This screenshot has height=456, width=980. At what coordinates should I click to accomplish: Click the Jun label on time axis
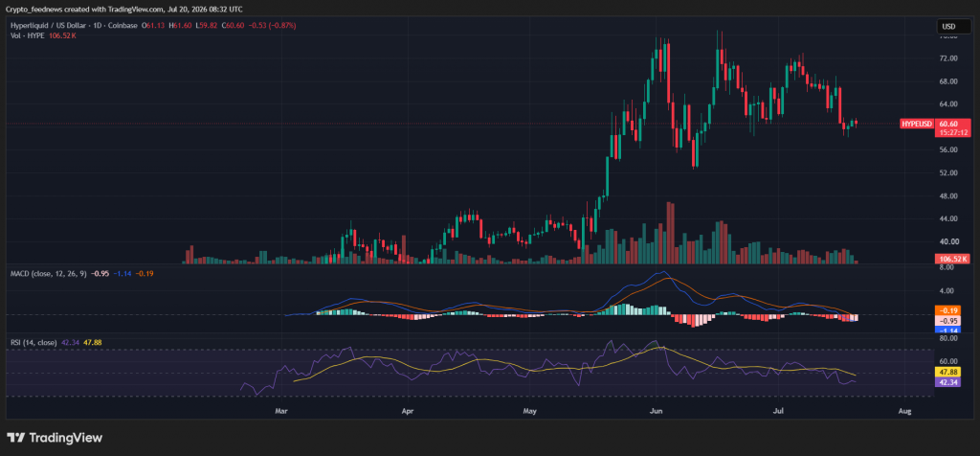(656, 411)
